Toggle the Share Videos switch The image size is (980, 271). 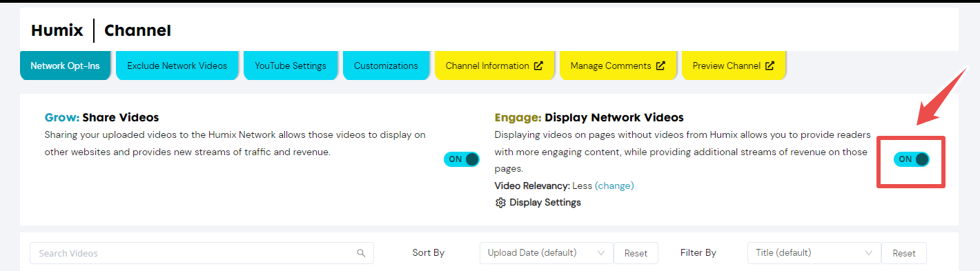462,159
